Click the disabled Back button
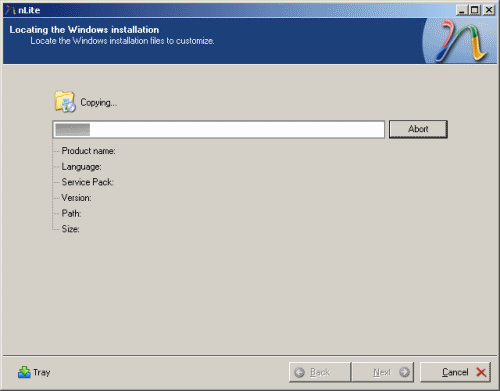Image resolution: width=500 pixels, height=391 pixels. pyautogui.click(x=320, y=372)
